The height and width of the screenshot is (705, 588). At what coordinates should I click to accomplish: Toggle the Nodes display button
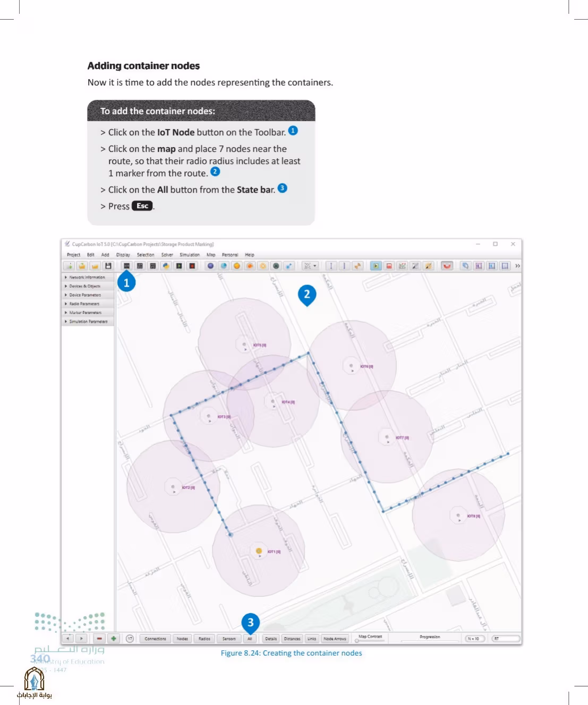(x=182, y=639)
